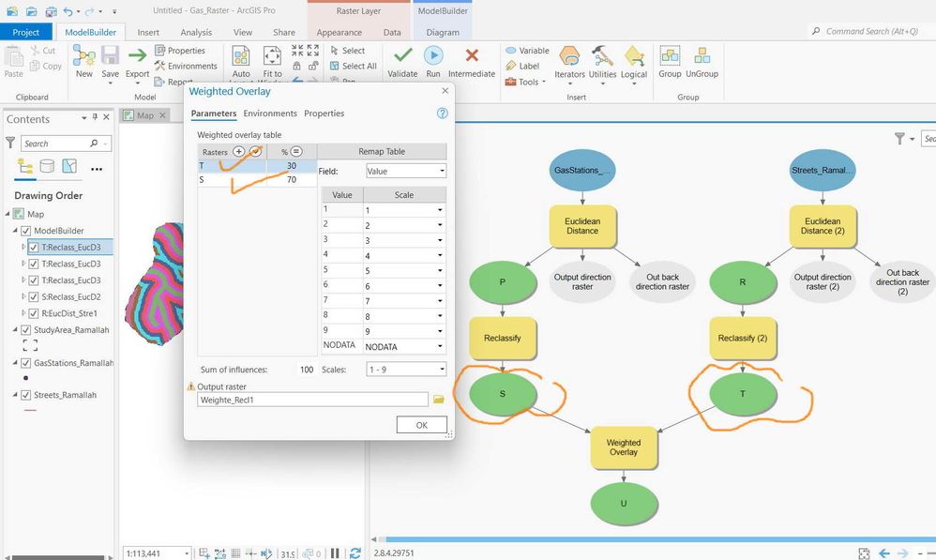Click the set equal influence icon beside %

coord(296,152)
